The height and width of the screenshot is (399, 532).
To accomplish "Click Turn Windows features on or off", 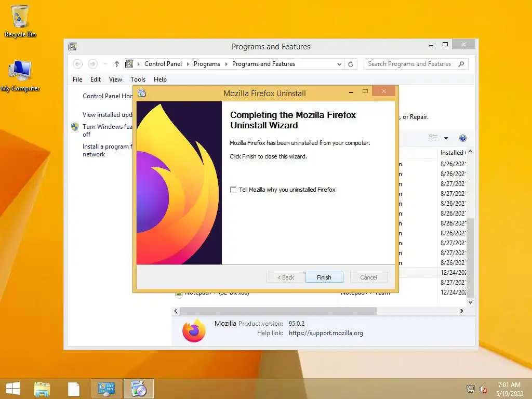I will (x=107, y=130).
